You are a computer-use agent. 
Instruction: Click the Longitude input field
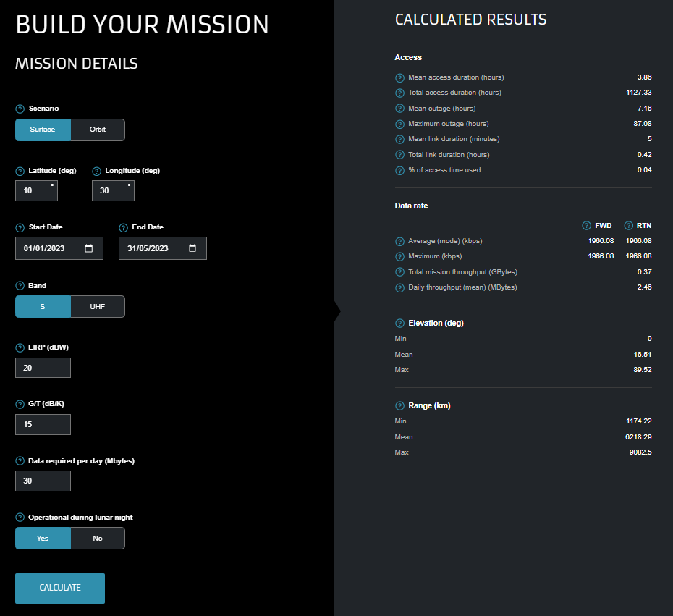pos(109,191)
